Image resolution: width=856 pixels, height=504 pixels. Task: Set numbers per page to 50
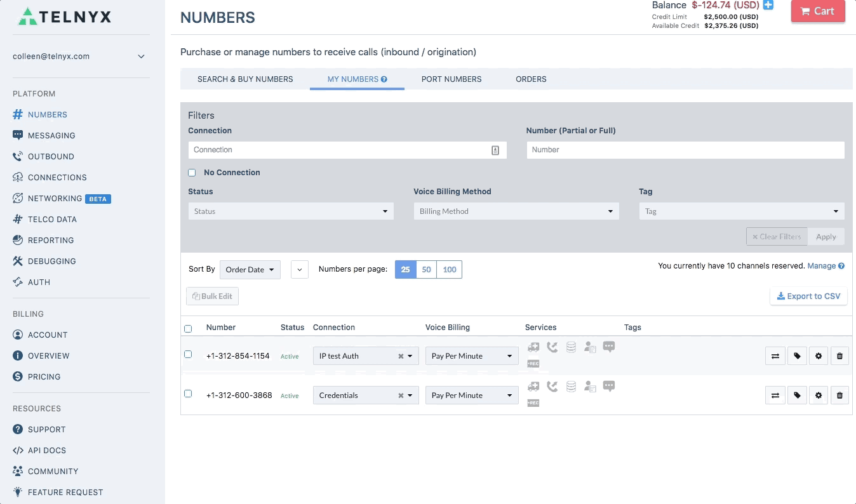(427, 270)
